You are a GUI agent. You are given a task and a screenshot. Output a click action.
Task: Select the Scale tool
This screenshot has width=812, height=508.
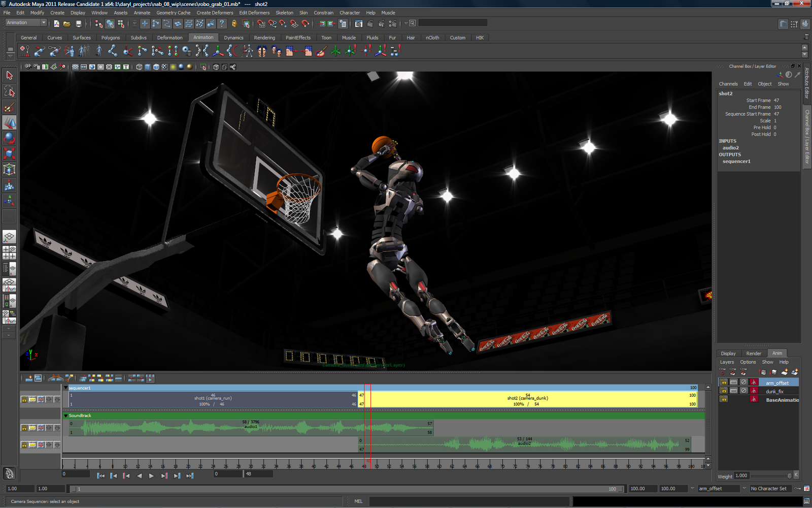(x=8, y=152)
